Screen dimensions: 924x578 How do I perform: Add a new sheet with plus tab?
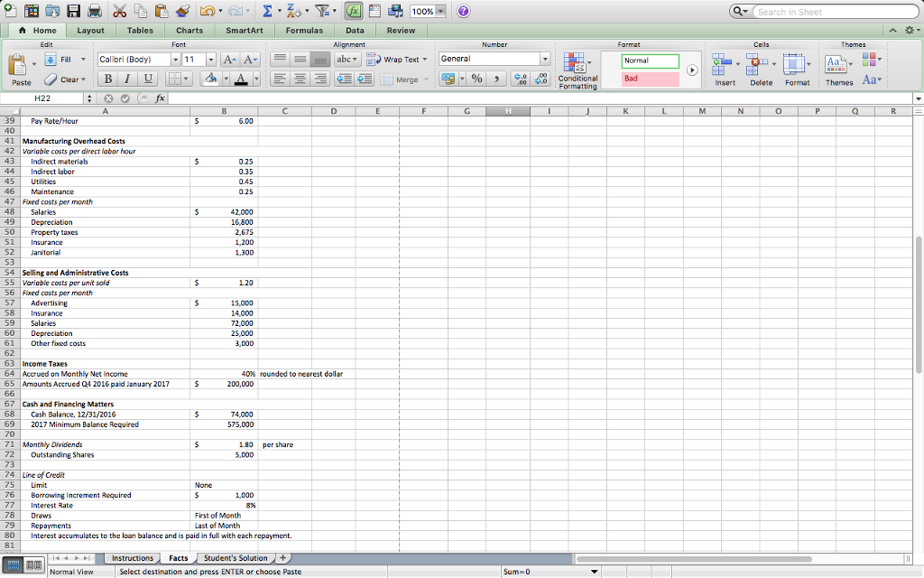pos(282,558)
